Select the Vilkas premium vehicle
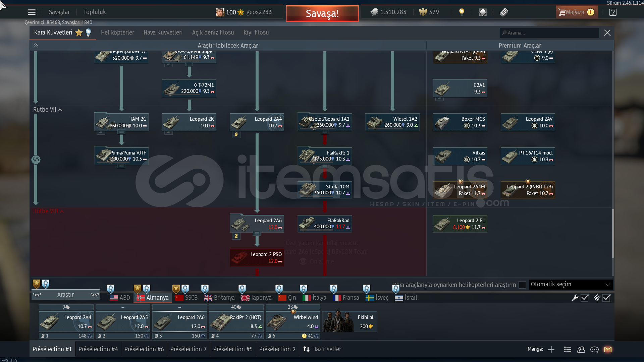This screenshot has width=644, height=362. click(460, 156)
